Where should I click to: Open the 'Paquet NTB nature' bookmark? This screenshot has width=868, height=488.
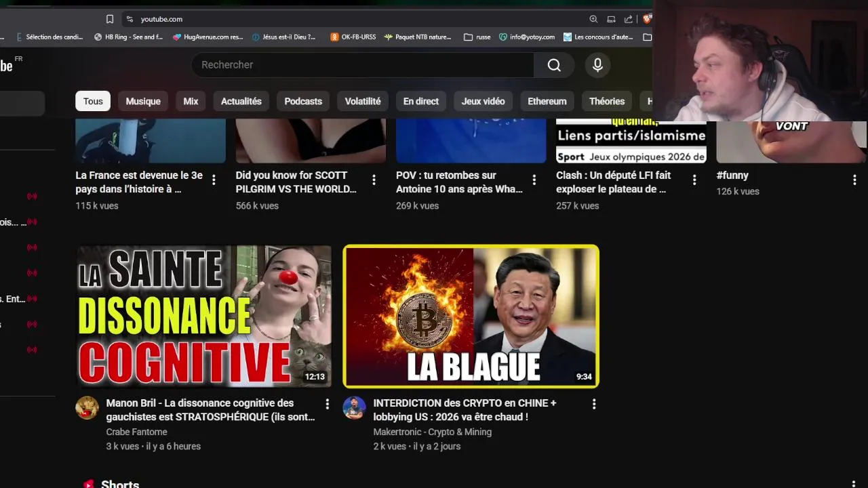[418, 37]
